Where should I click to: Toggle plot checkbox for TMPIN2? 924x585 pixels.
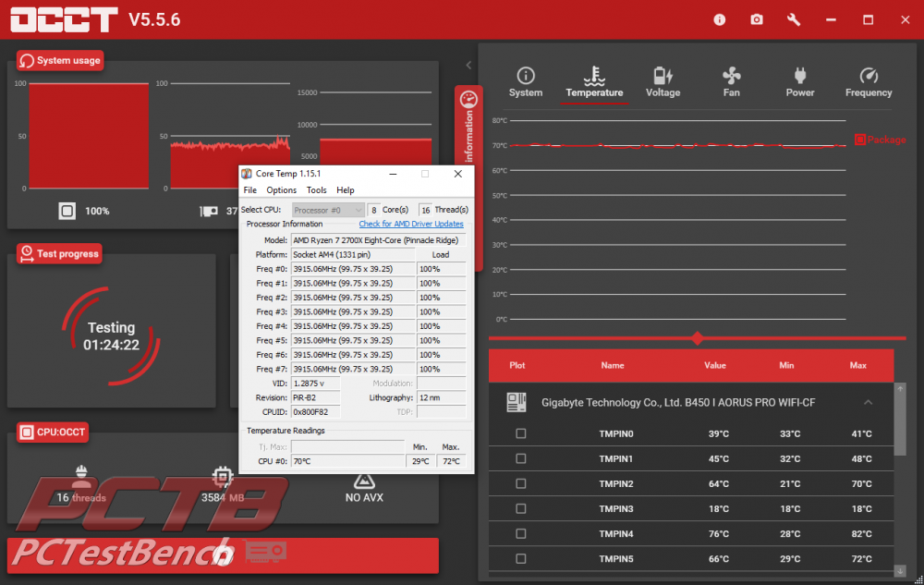[521, 484]
